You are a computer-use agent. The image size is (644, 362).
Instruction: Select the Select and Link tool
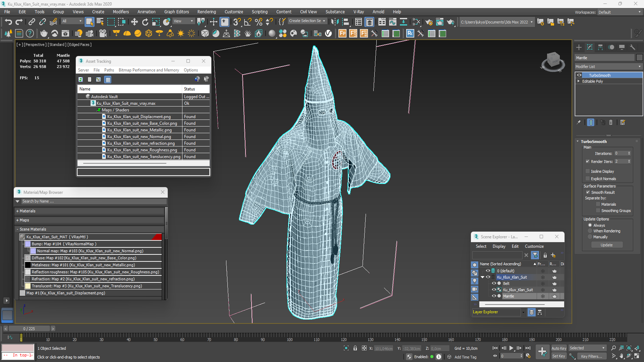(32, 22)
